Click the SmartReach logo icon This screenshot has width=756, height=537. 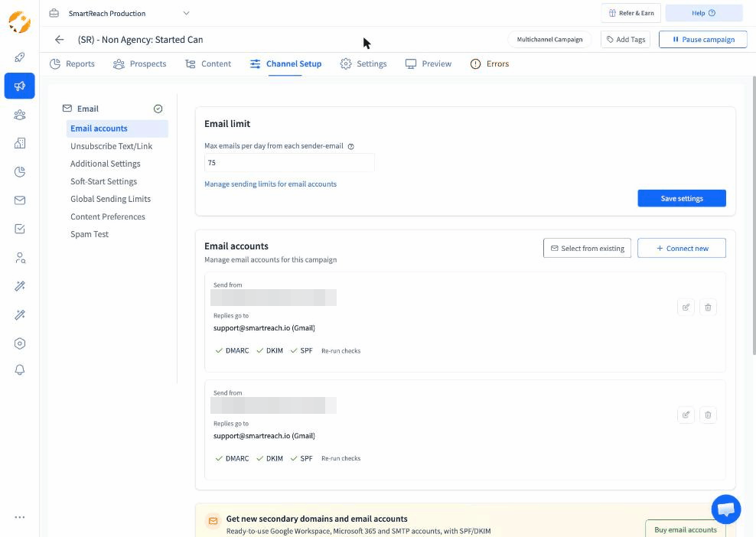pos(19,21)
